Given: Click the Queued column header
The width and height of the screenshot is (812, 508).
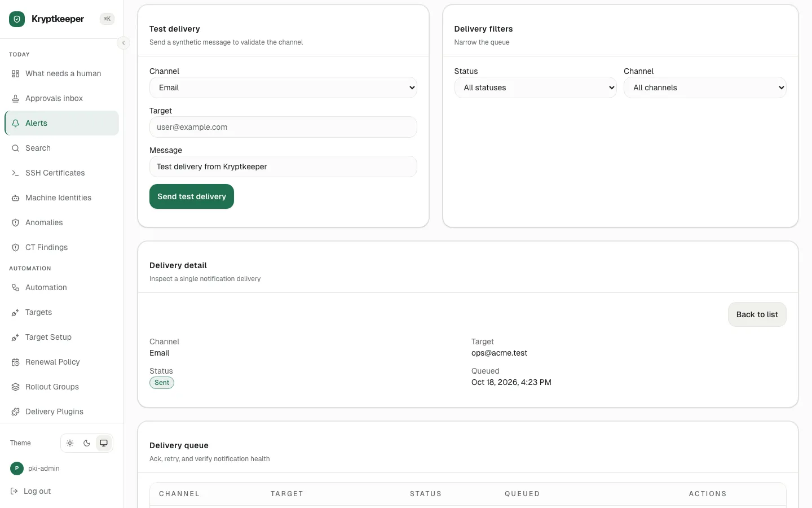Looking at the screenshot, I should (522, 494).
